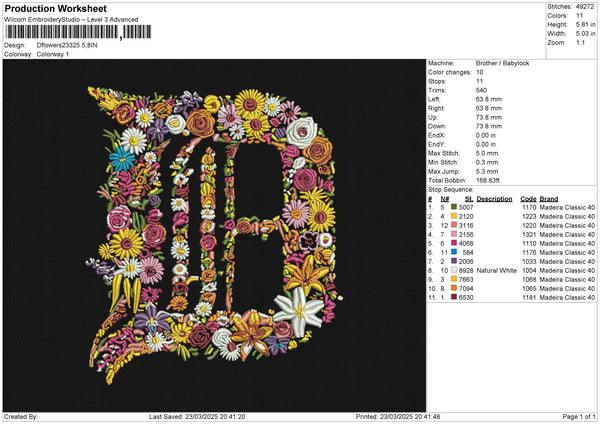Pick the purple swatch for code 1033
This screenshot has width=600, height=424.
454,261
